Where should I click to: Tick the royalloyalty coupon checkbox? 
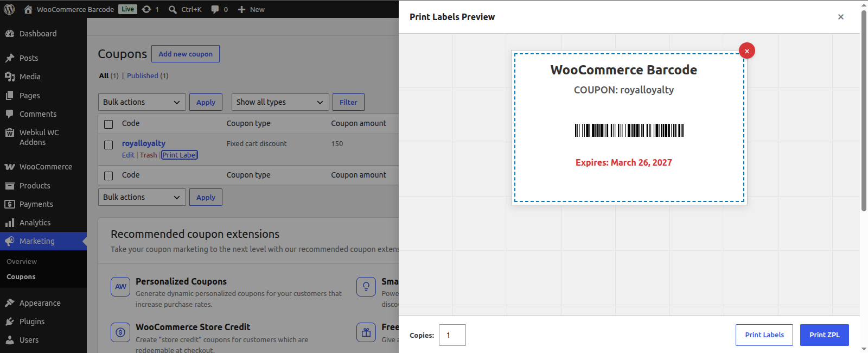pyautogui.click(x=108, y=145)
